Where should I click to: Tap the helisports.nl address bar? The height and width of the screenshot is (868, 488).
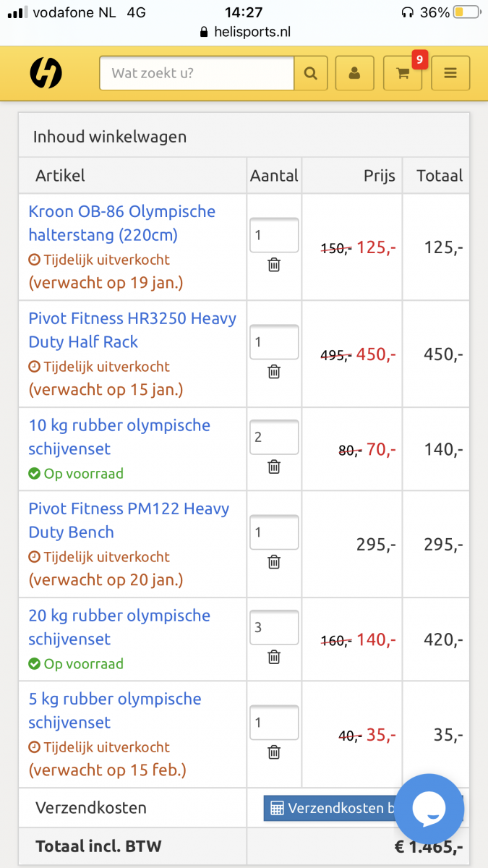click(x=244, y=32)
